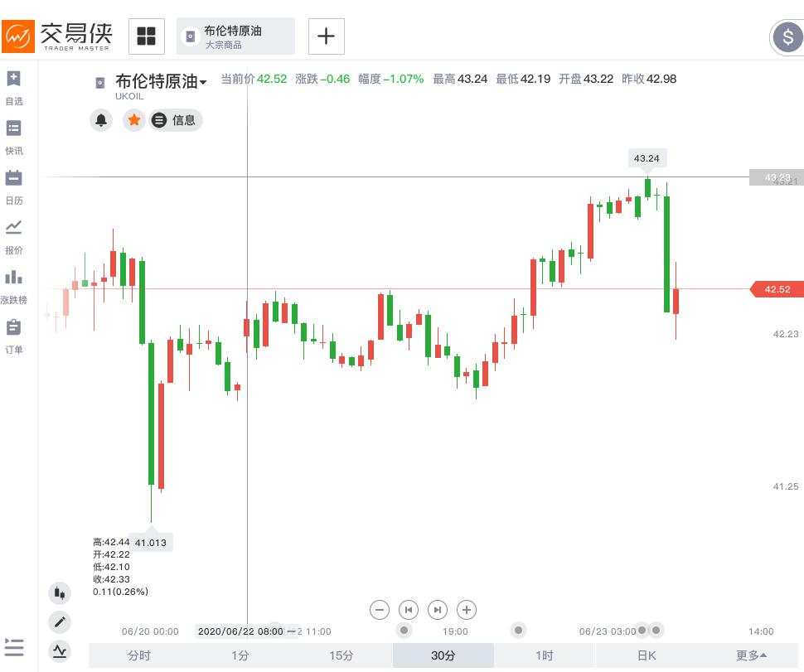Open the 日历 economic calendar
Screen dimensions: 804x672
[12, 185]
